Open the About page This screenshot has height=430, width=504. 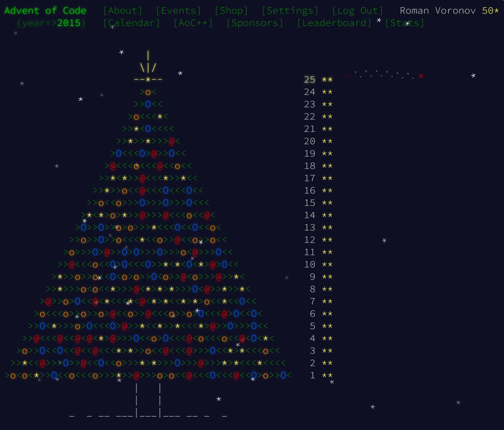pyautogui.click(x=122, y=11)
